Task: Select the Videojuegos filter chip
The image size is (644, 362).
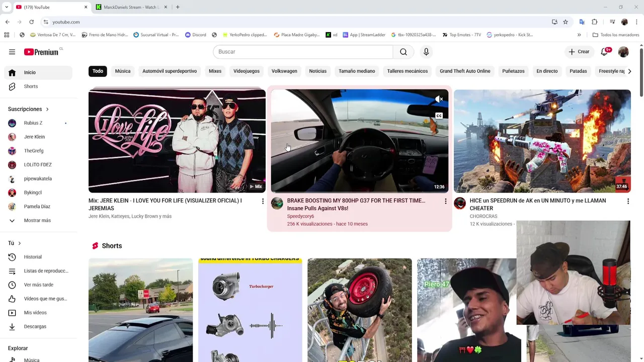Action: [x=247, y=71]
